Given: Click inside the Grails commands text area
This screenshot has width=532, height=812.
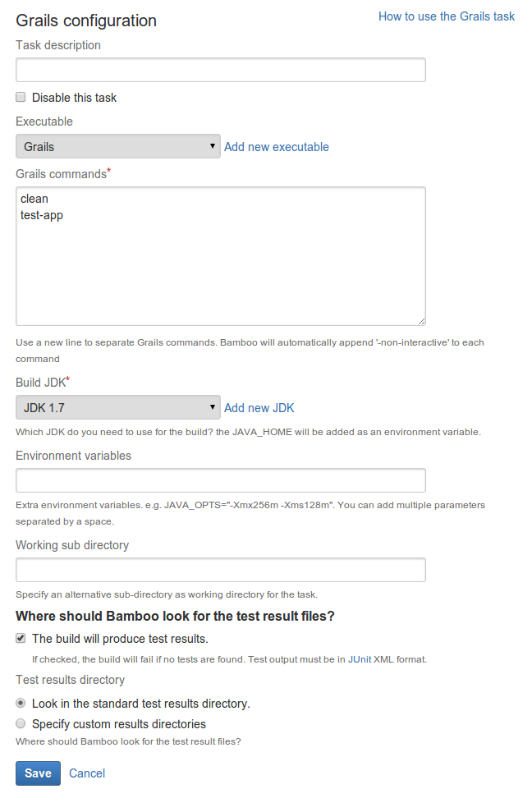Looking at the screenshot, I should pyautogui.click(x=221, y=256).
